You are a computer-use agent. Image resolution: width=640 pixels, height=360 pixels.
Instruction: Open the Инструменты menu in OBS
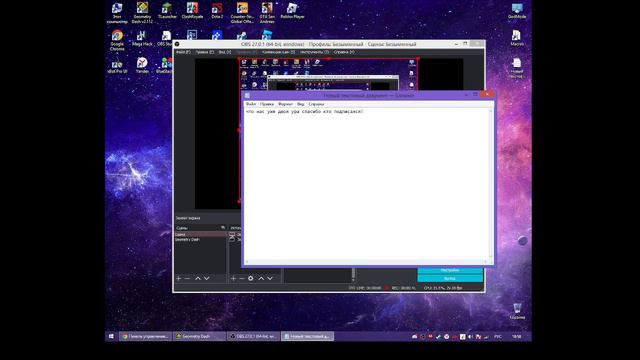coord(314,52)
